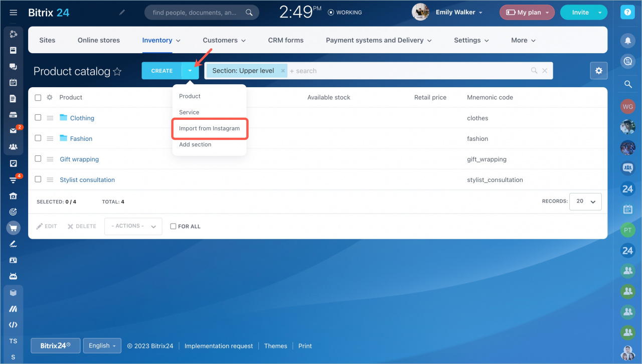Check the Gift wrapping row checkbox
This screenshot has width=642, height=364.
click(x=38, y=158)
